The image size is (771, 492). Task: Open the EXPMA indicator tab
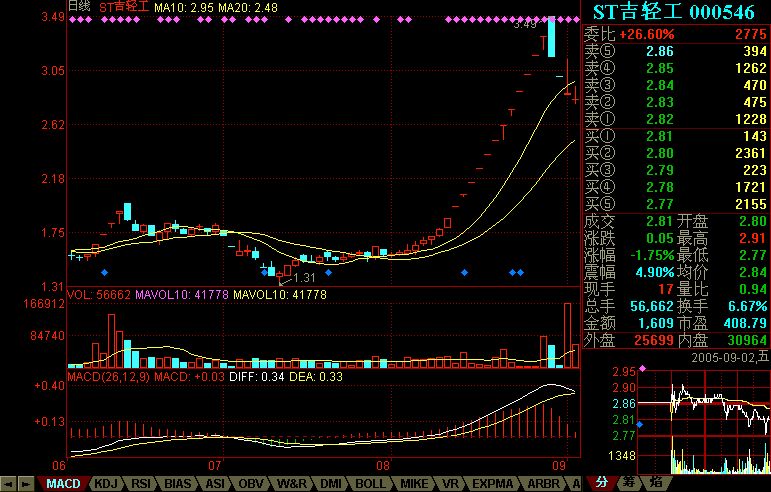tap(492, 483)
